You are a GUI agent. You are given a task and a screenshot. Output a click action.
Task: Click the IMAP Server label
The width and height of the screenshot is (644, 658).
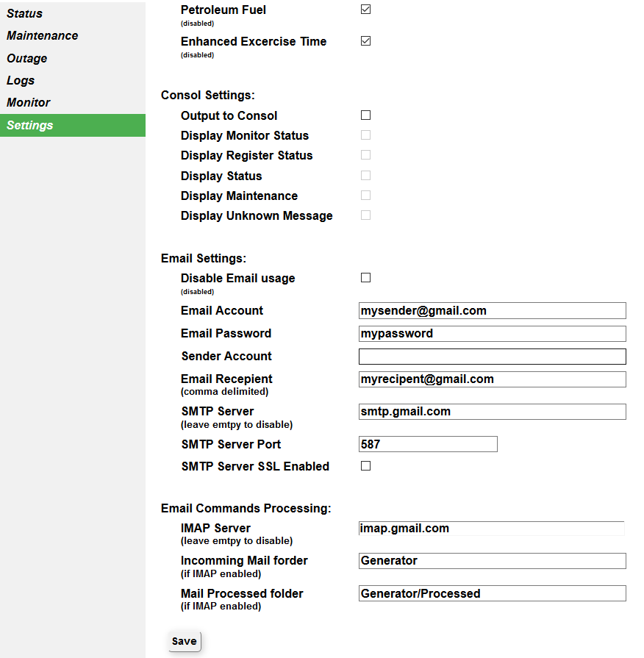click(x=215, y=529)
